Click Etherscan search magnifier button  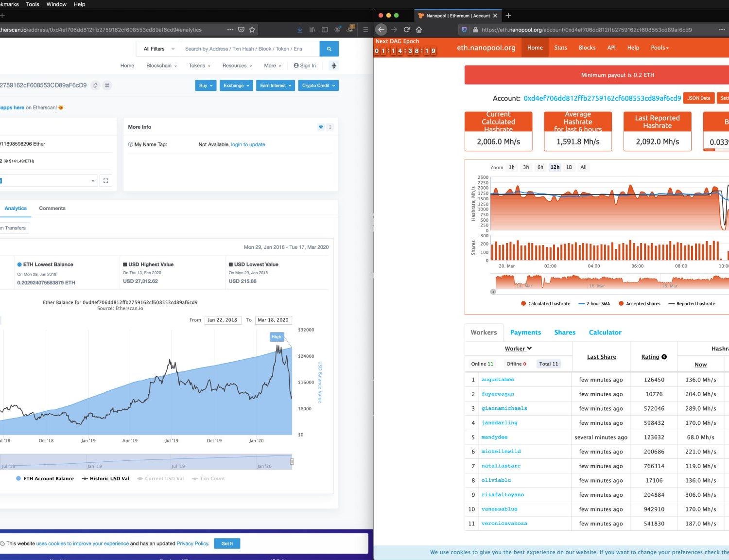click(x=329, y=49)
